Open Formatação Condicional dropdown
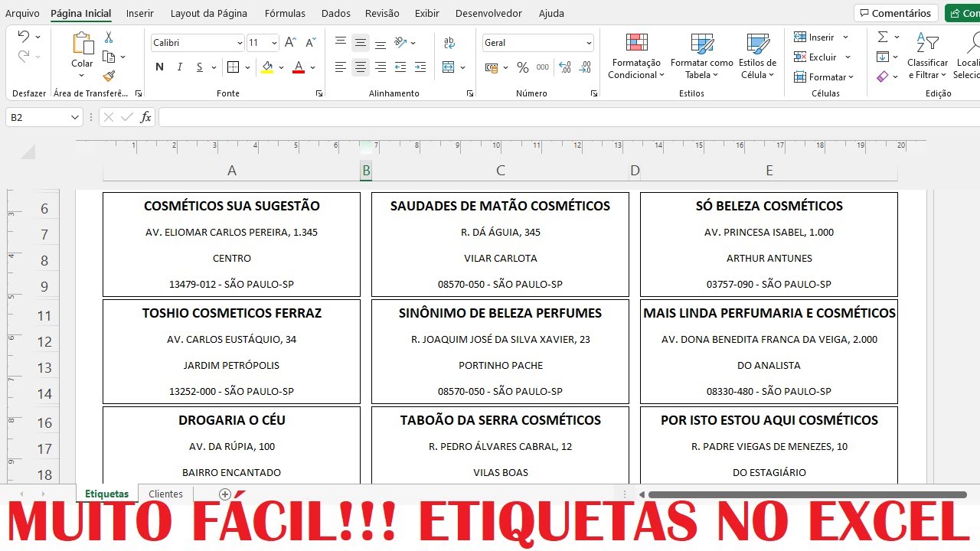 click(635, 57)
